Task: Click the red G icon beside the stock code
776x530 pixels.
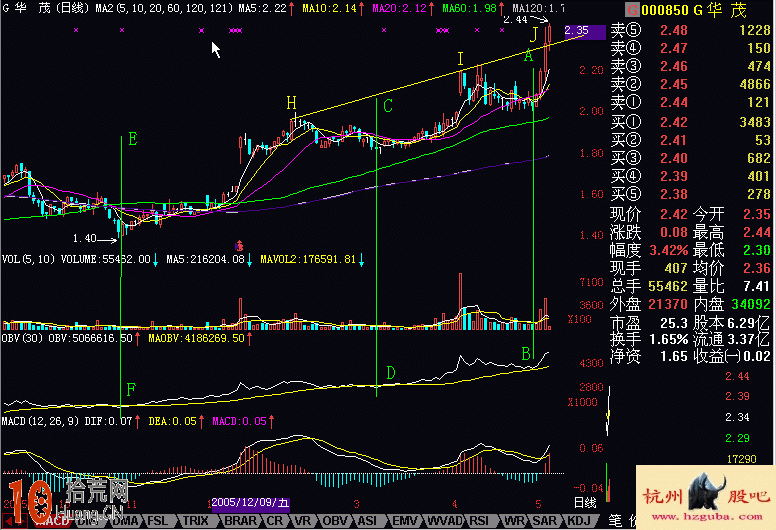Action: [x=632, y=10]
